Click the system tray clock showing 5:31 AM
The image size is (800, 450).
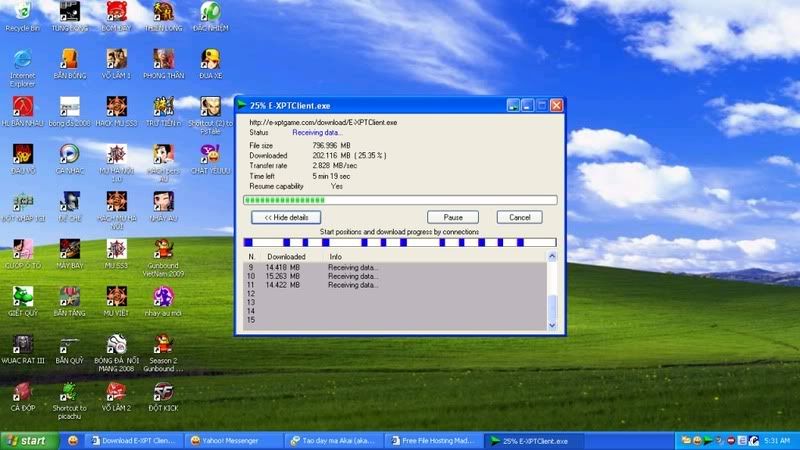[777, 440]
